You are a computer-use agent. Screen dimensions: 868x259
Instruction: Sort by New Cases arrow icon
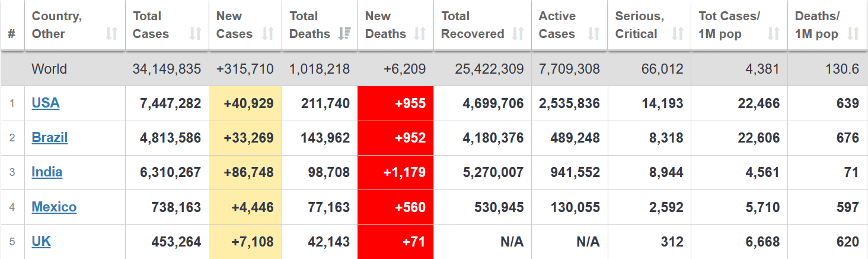[x=268, y=34]
